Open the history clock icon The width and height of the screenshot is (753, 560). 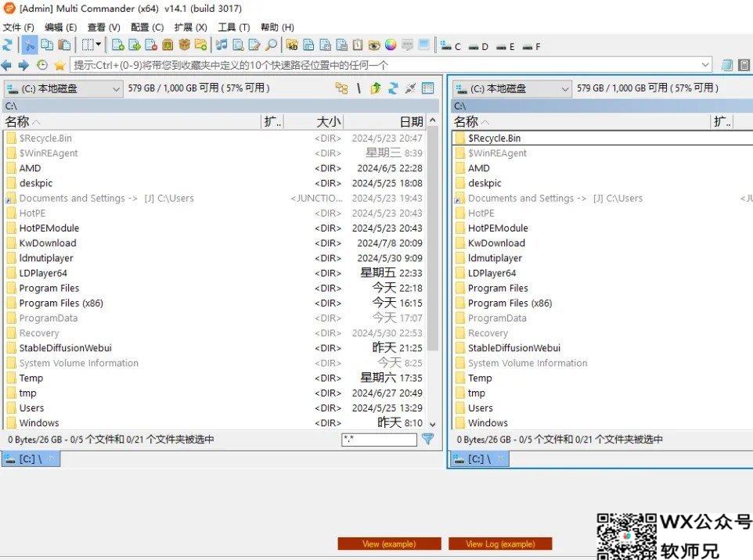point(41,65)
